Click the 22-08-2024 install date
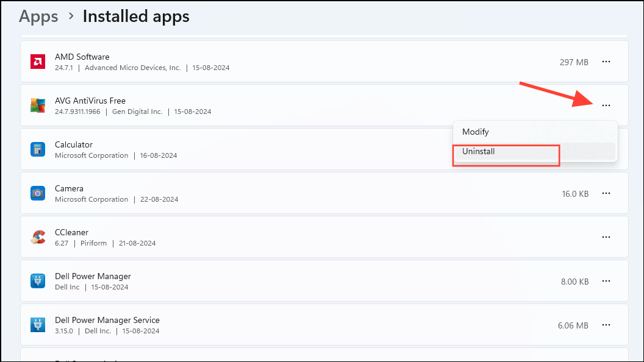Image resolution: width=644 pixels, height=362 pixels. click(x=159, y=199)
